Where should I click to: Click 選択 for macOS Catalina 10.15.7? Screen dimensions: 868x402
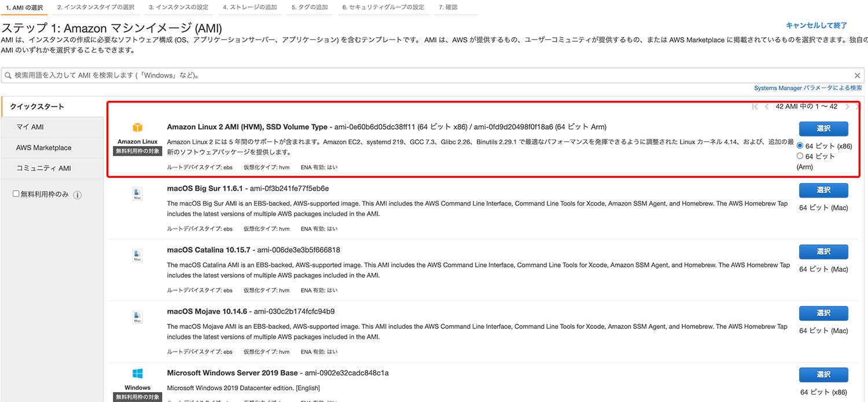(823, 251)
